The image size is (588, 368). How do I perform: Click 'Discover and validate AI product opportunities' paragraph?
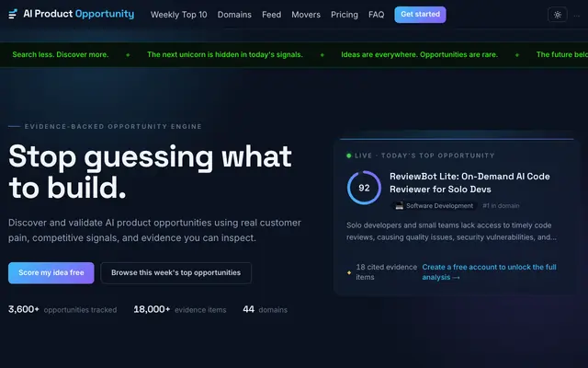(x=154, y=230)
